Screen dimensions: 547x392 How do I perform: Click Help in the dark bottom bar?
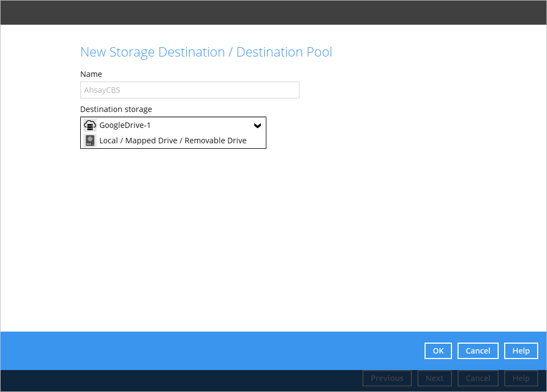521,378
